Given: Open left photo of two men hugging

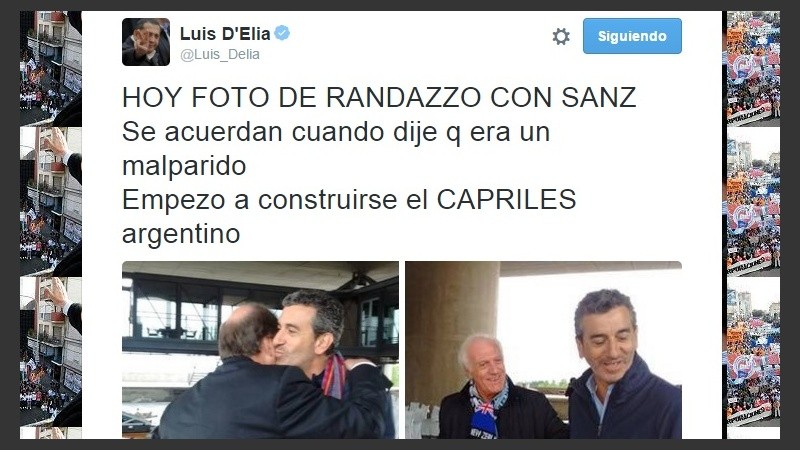Looking at the screenshot, I should (260, 350).
